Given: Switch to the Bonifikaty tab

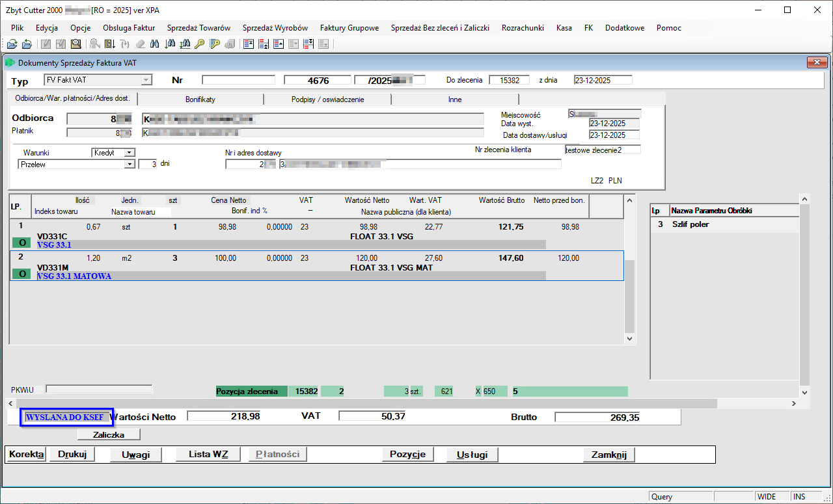Looking at the screenshot, I should tap(200, 99).
